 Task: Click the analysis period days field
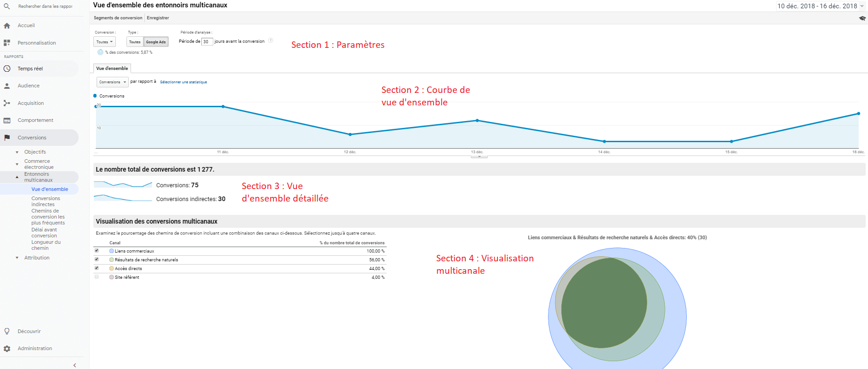tap(206, 42)
